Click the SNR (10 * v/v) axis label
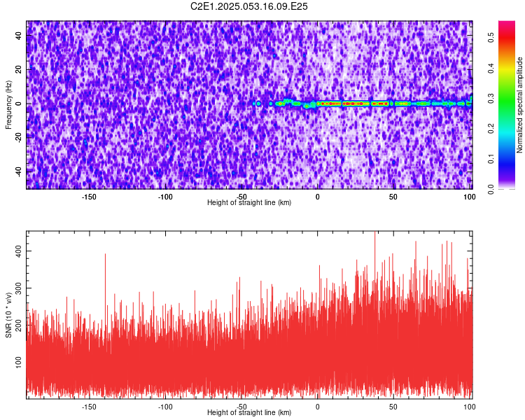Viewport: 525px width, 420px height. pos(8,315)
